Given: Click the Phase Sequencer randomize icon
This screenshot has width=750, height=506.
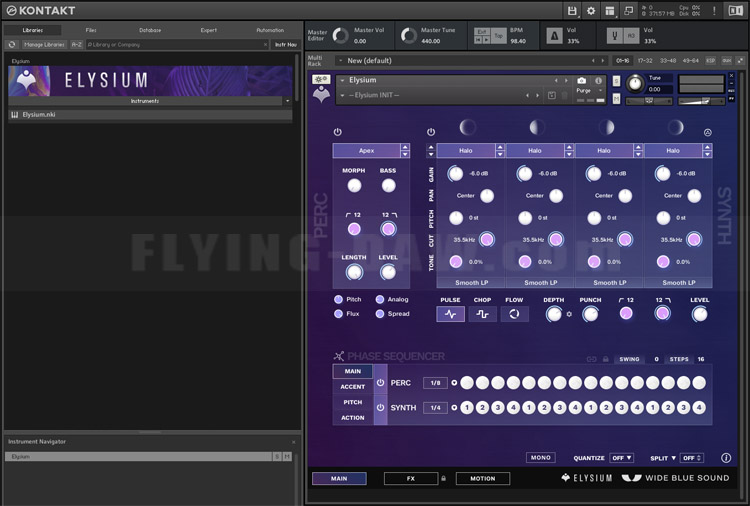Looking at the screenshot, I should tap(339, 356).
